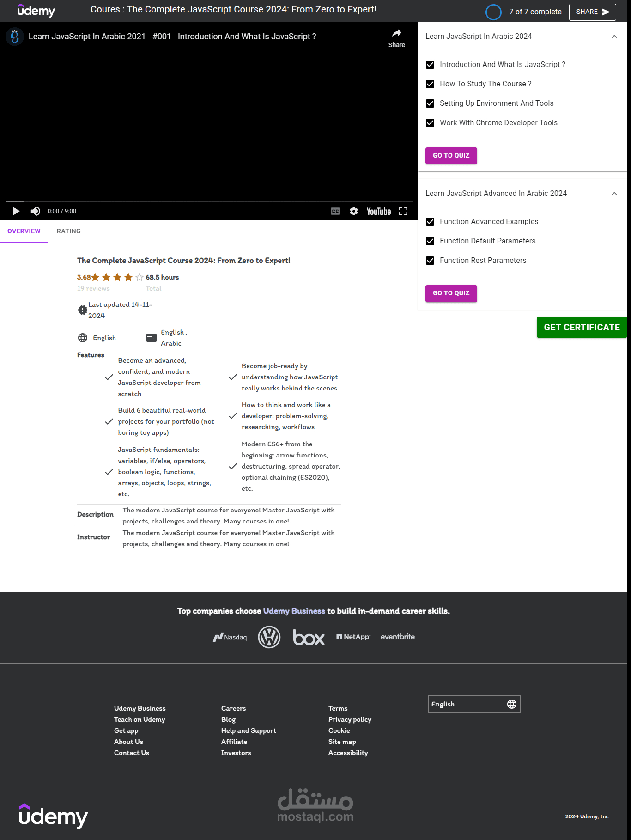Open the Terms footer link
Viewport: 631px width, 840px height.
tap(338, 708)
